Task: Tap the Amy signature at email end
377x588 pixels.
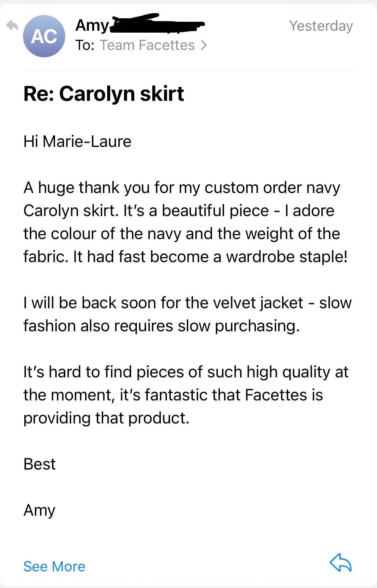Action: click(x=40, y=510)
